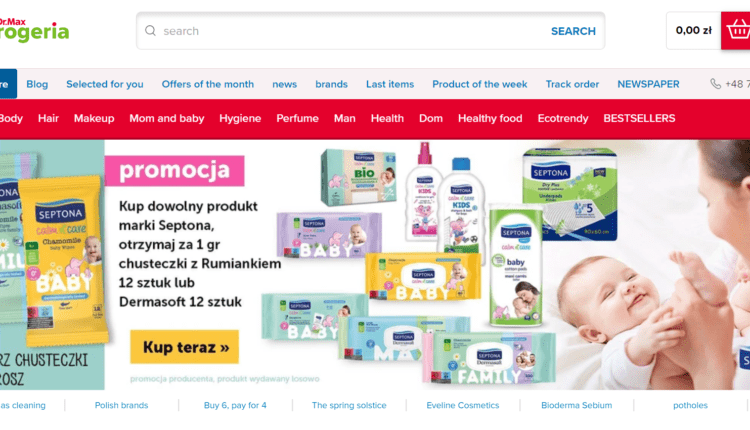Screen dimensions: 750x430
Task: Click the Dr.Max Drogeria logo
Action: click(x=34, y=30)
